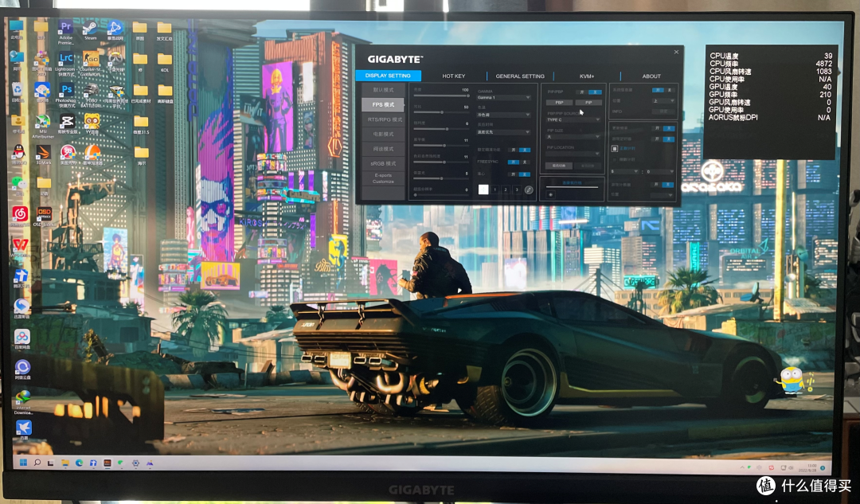Turn off the top-right panel toggle (关)
The image size is (860, 504).
click(x=669, y=90)
